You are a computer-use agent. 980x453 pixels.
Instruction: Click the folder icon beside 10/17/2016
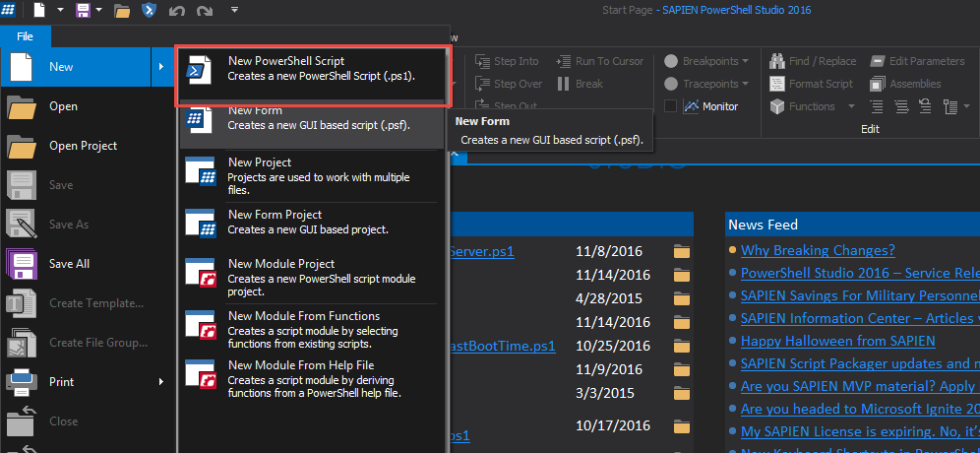[682, 426]
